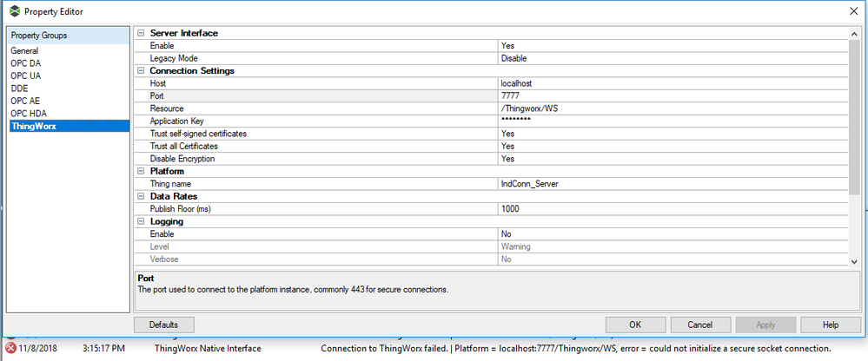Screen dimensions: 868x361
Task: Click scrollbar up arrow in property grid
Action: coord(854,34)
